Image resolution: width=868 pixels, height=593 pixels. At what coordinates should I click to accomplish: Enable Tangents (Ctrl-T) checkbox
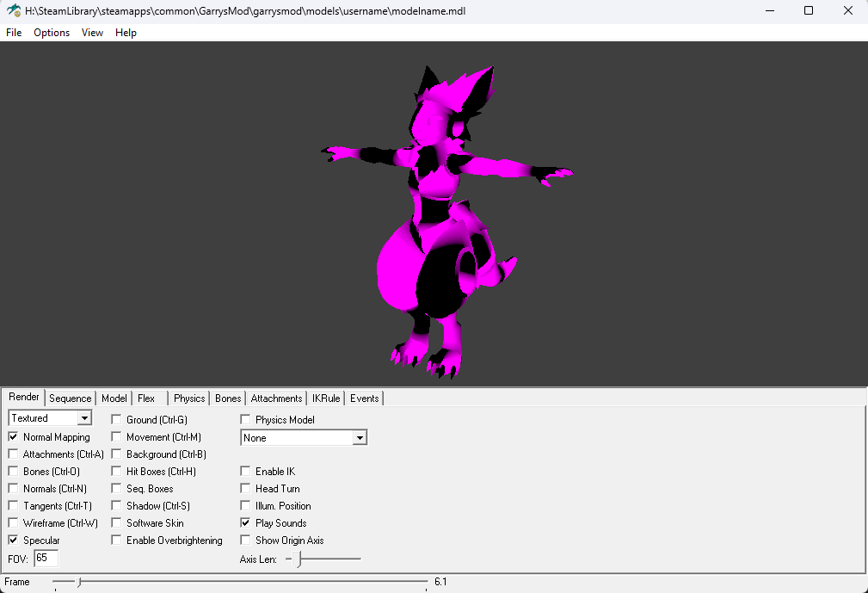point(13,505)
